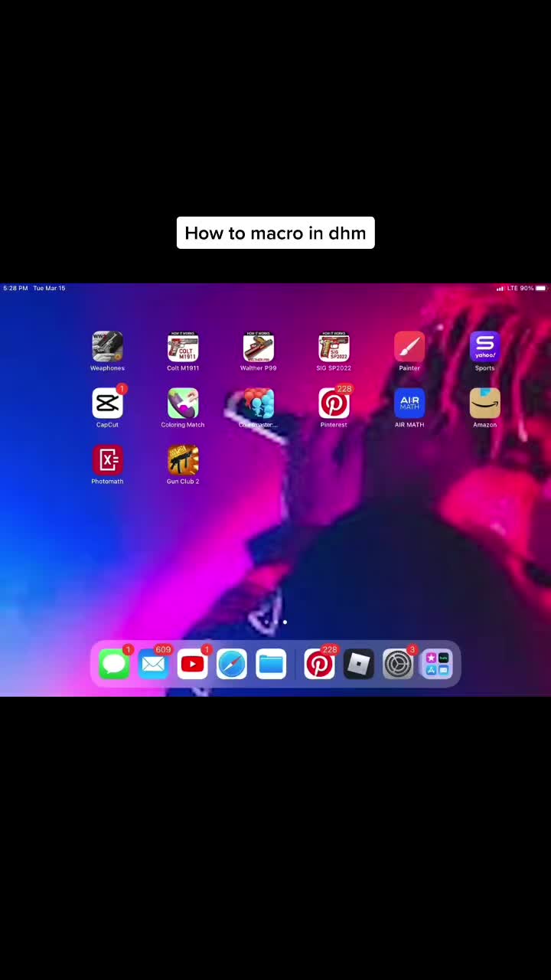
Task: Open Pinterest on the home screen grid
Action: (x=334, y=403)
